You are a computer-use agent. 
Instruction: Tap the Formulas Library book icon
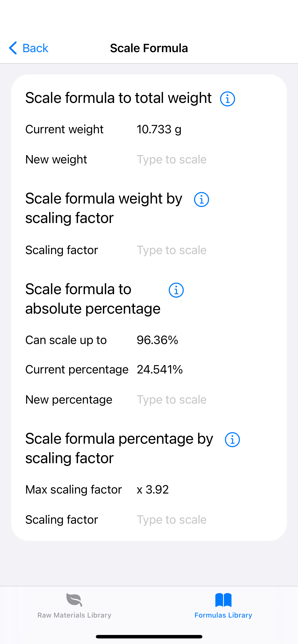(223, 600)
